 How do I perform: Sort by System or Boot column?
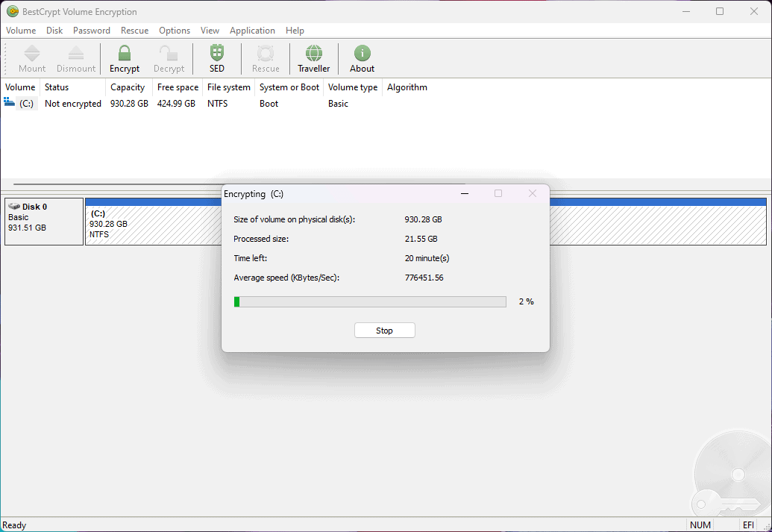pos(289,87)
